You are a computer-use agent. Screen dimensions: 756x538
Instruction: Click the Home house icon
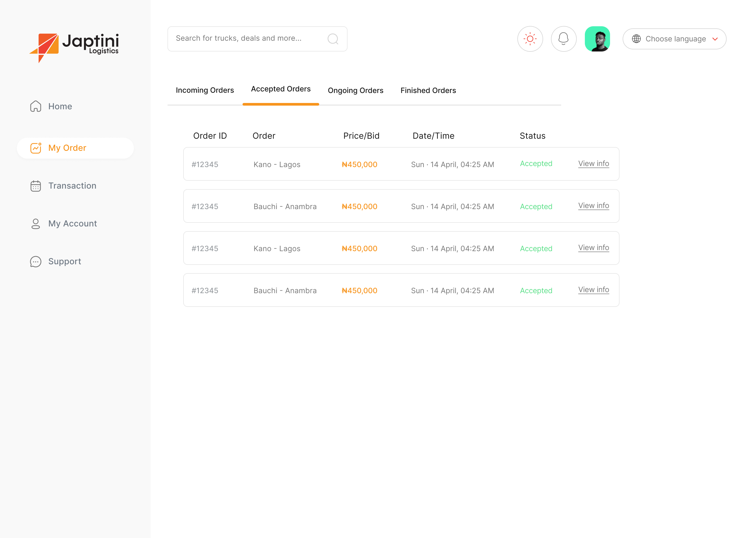pyautogui.click(x=36, y=106)
